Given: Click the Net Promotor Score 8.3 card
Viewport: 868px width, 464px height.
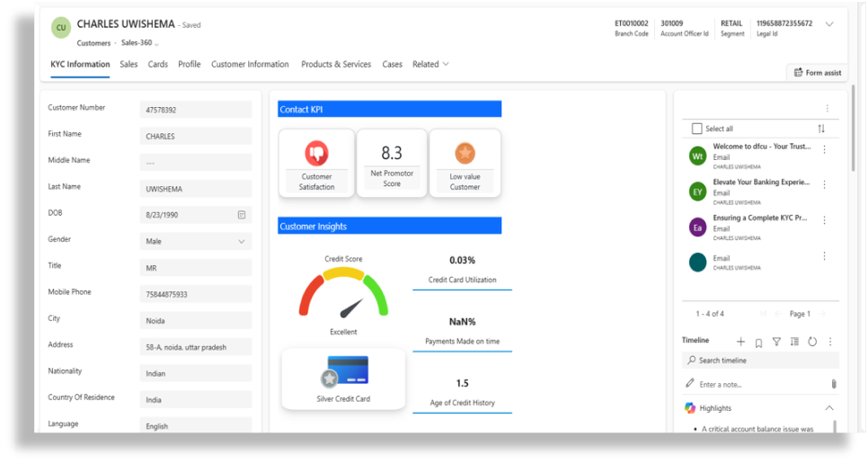Looking at the screenshot, I should 392,164.
